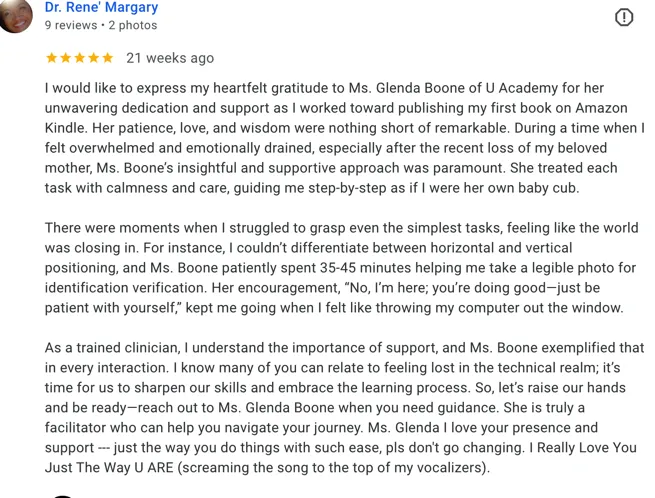Click the fifth gold star of the rating
The width and height of the screenshot is (655, 498).
pyautogui.click(x=107, y=58)
